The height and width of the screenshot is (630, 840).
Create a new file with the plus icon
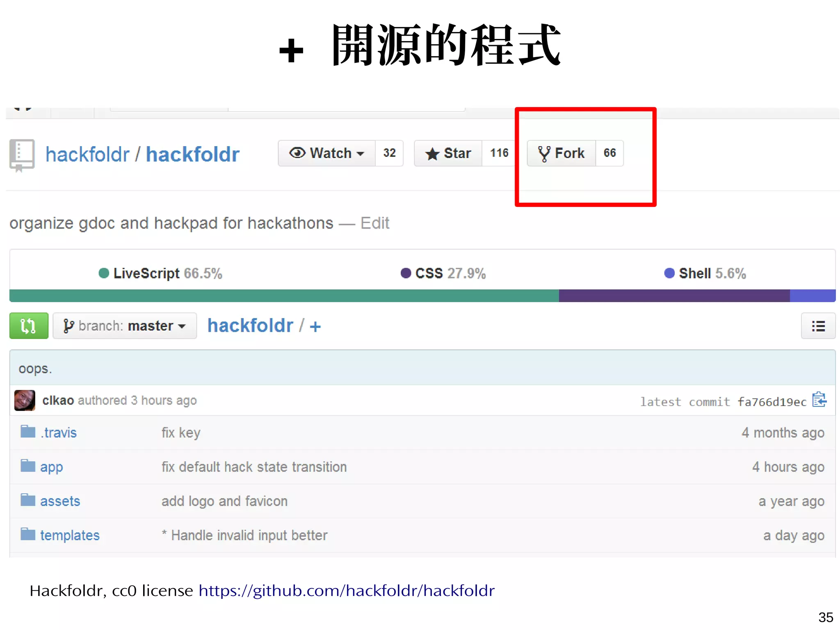point(315,327)
